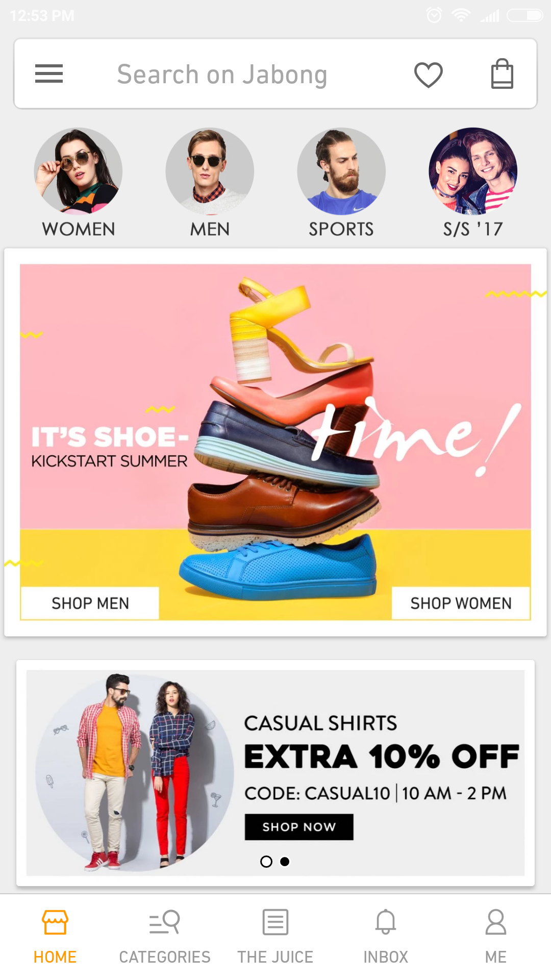The height and width of the screenshot is (980, 551).
Task: Open the wishlist heart icon
Action: [428, 75]
